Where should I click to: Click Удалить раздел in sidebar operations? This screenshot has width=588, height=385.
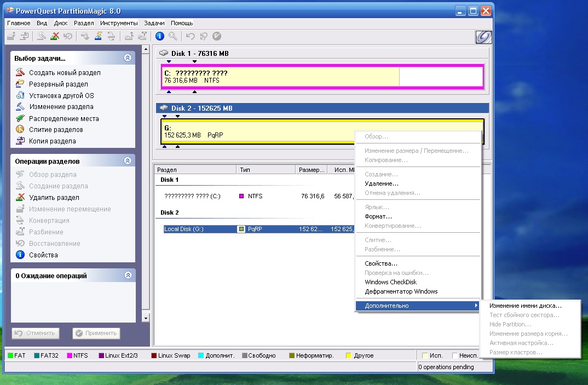54,197
